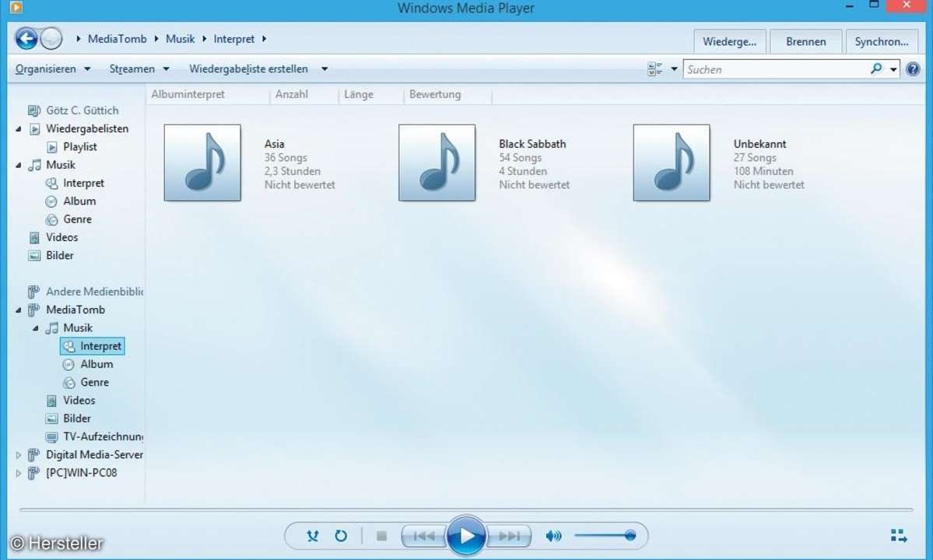Click the Black Sabbath artist name text
Image resolution: width=933 pixels, height=560 pixels.
(532, 144)
